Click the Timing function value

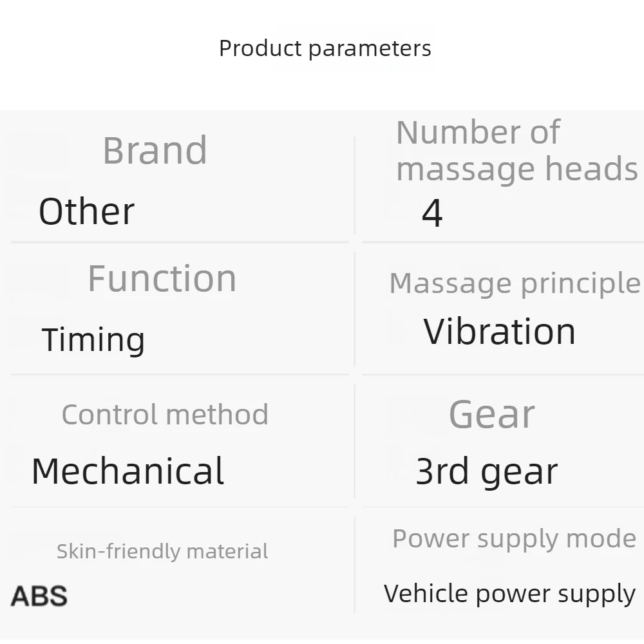pos(93,341)
